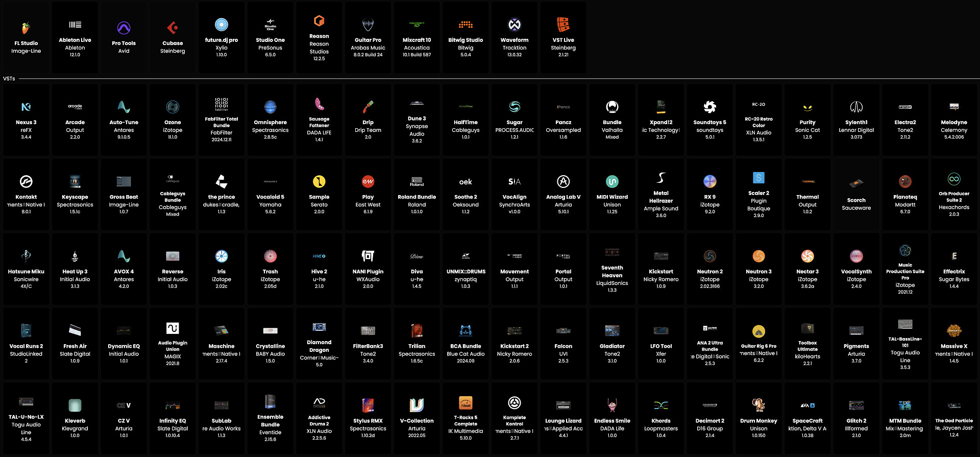
Task: Click the HalfTime label
Action: point(465,123)
